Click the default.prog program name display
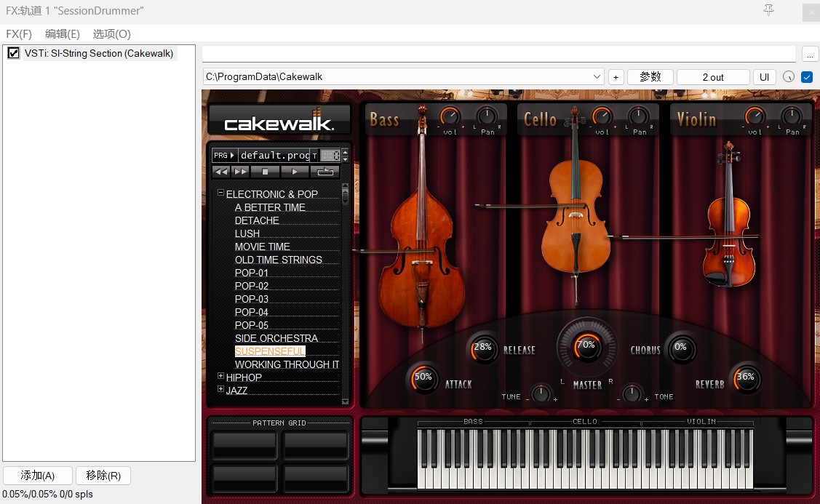This screenshot has width=820, height=504. tap(276, 156)
